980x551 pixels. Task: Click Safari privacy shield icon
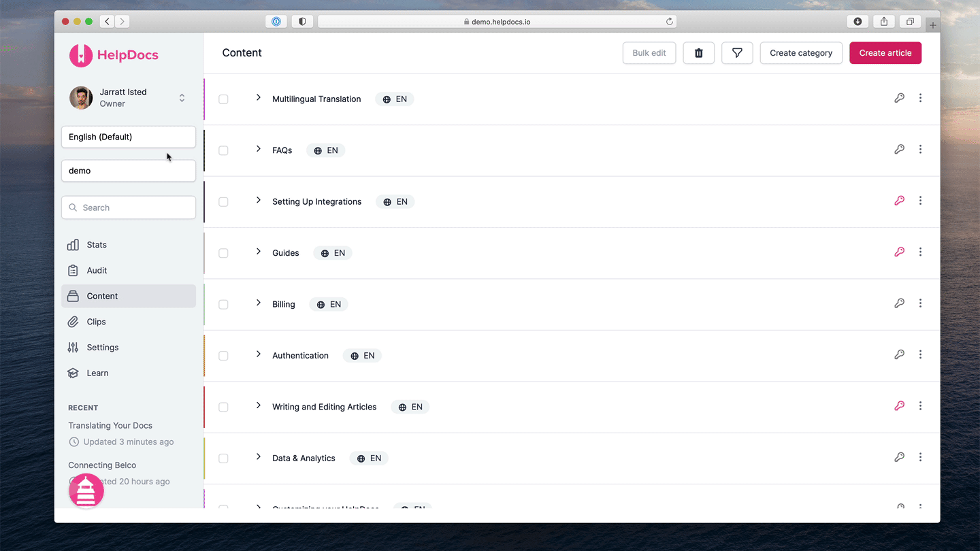[x=302, y=22]
